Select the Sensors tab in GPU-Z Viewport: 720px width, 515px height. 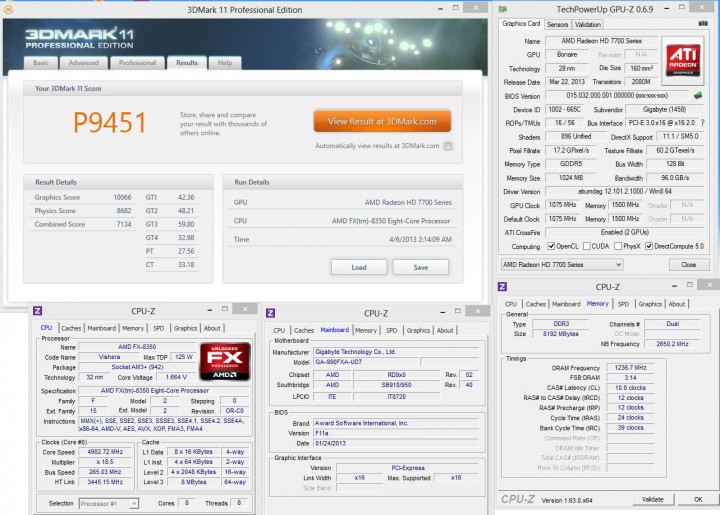click(x=557, y=24)
